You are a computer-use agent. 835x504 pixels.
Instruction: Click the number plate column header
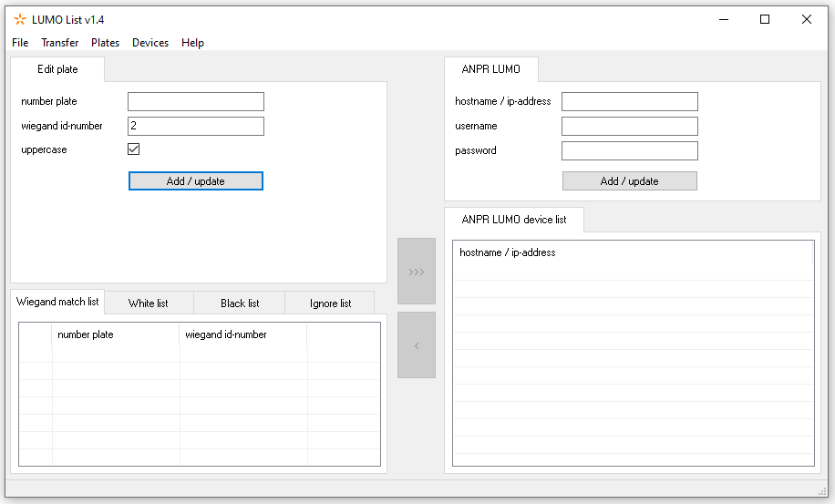pyautogui.click(x=116, y=334)
